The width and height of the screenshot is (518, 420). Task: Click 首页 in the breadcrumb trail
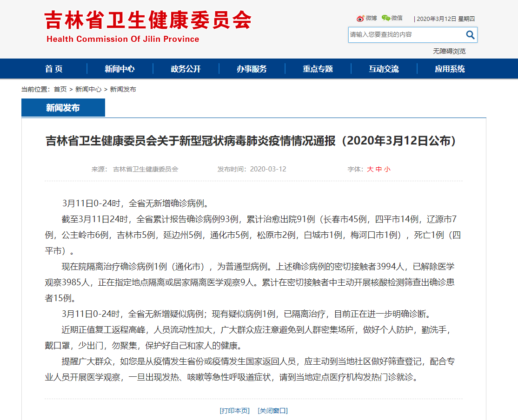[60, 89]
